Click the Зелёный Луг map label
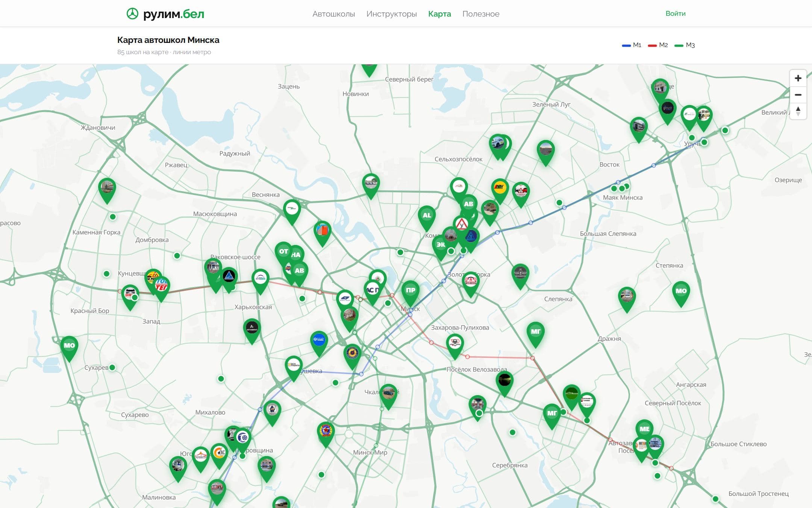The image size is (812, 508). click(551, 104)
